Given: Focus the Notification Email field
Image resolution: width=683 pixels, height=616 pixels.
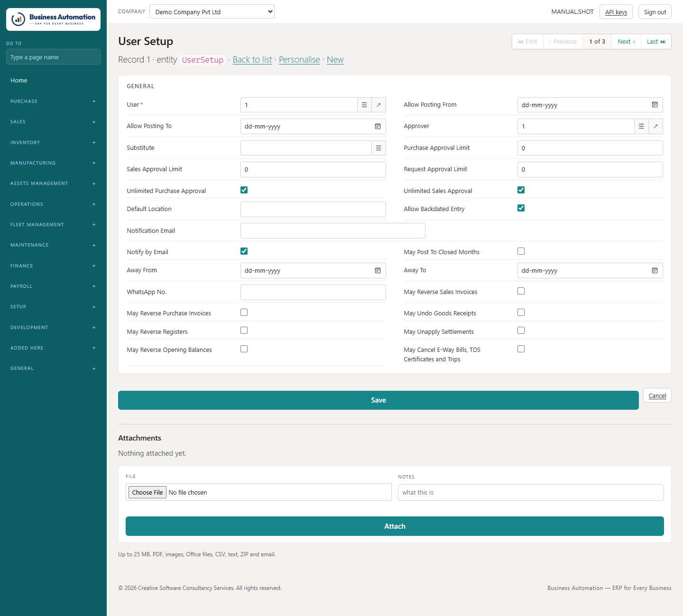Looking at the screenshot, I should [x=333, y=231].
